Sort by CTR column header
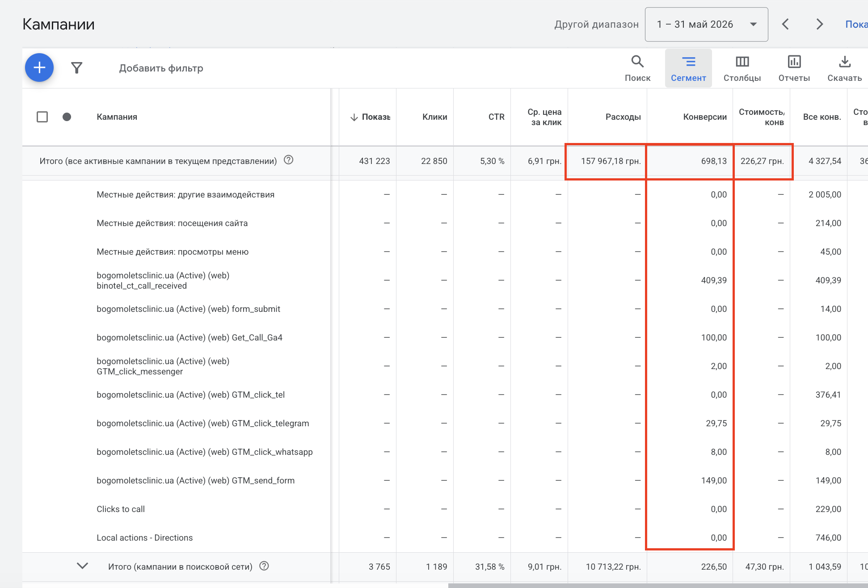The height and width of the screenshot is (588, 868). pyautogui.click(x=496, y=117)
